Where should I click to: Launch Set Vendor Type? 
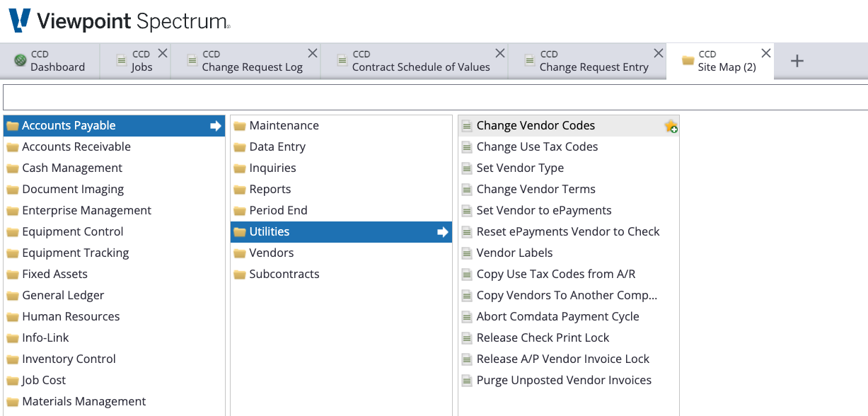click(569, 168)
